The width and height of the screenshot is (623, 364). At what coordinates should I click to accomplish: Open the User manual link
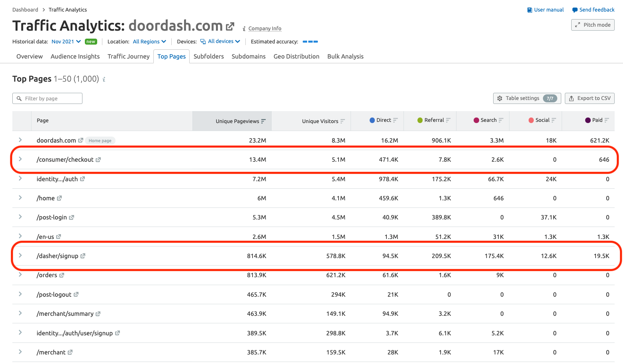(x=545, y=10)
